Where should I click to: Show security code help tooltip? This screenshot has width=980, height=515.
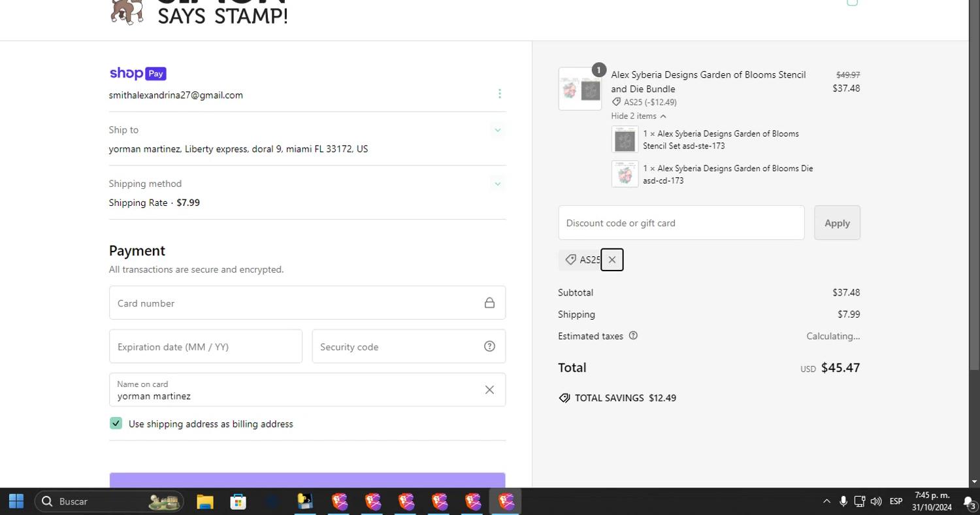[489, 346]
